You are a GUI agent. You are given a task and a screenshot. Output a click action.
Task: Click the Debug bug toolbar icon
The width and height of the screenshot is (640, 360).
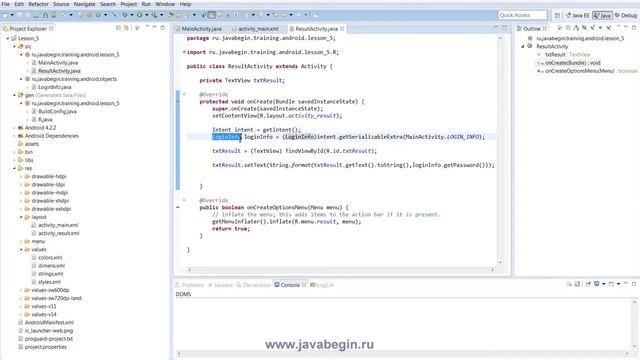click(x=125, y=15)
